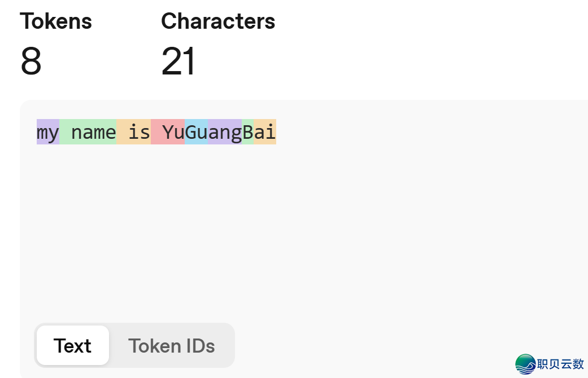Click the Tokens heading label
Screen dimensions: 588x378
click(56, 21)
